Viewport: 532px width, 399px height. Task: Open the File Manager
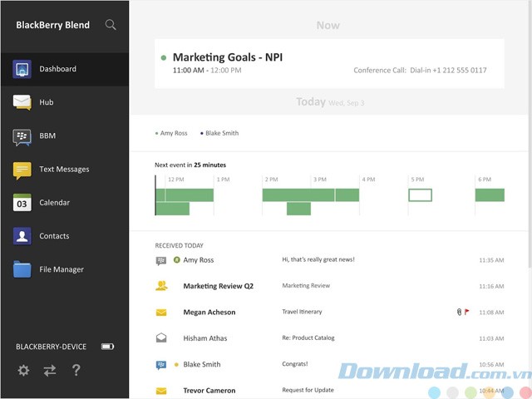click(x=64, y=269)
